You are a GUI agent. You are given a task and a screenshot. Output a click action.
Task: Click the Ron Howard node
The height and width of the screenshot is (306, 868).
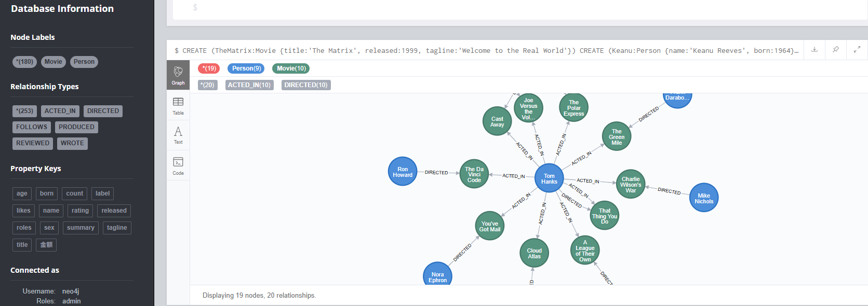403,172
